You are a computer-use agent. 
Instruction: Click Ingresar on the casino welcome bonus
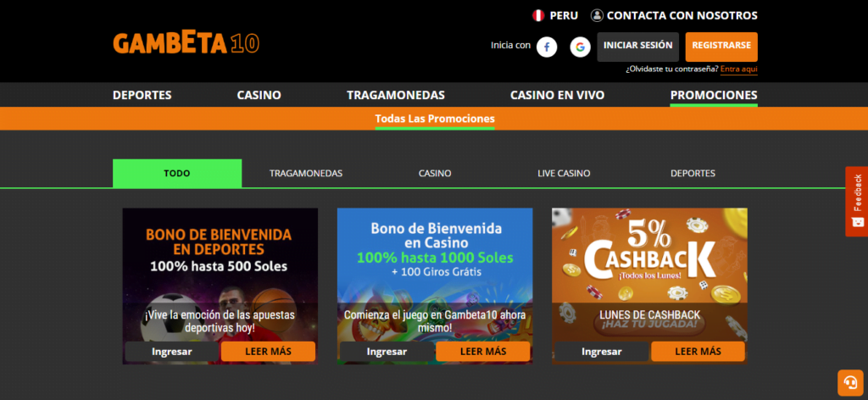point(387,352)
